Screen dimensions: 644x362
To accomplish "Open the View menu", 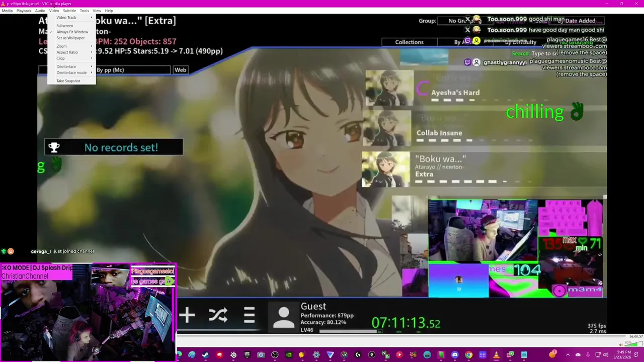I will [97, 11].
